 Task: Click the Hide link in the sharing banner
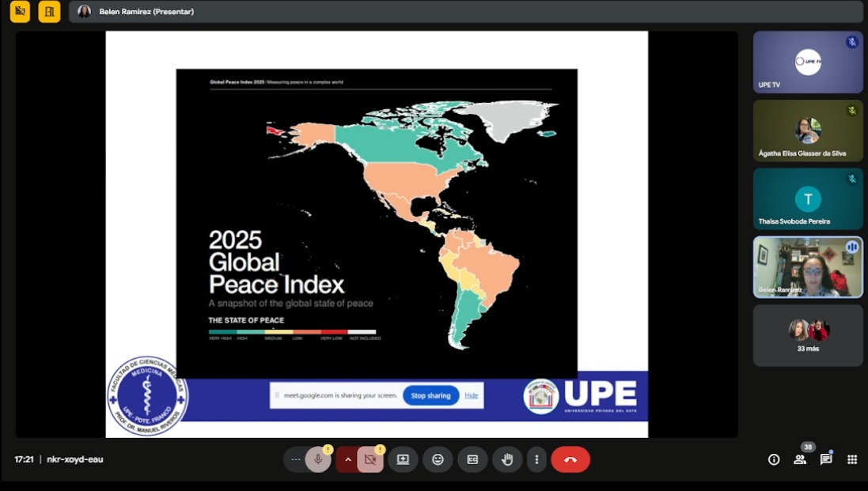point(472,395)
